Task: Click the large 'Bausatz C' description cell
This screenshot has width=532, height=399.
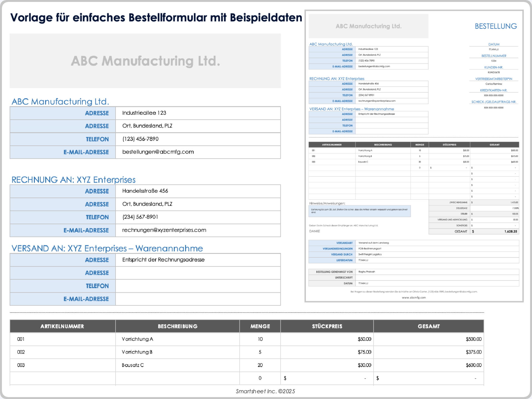Action: [x=178, y=365]
